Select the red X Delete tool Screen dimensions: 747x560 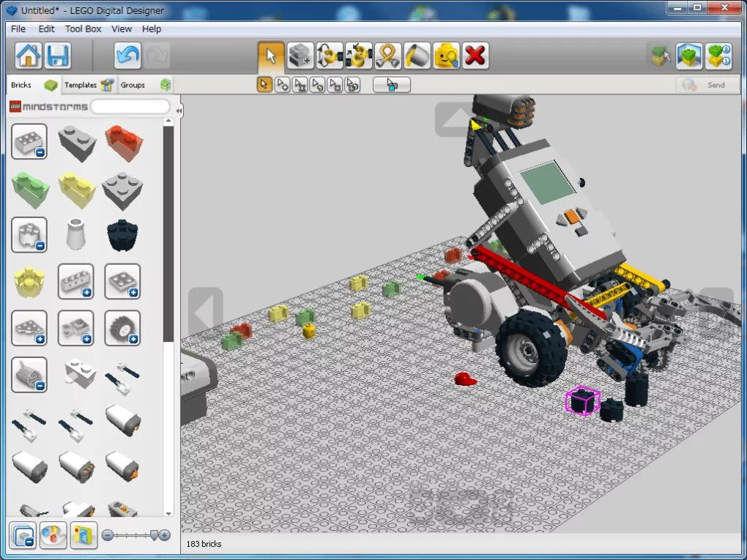475,56
